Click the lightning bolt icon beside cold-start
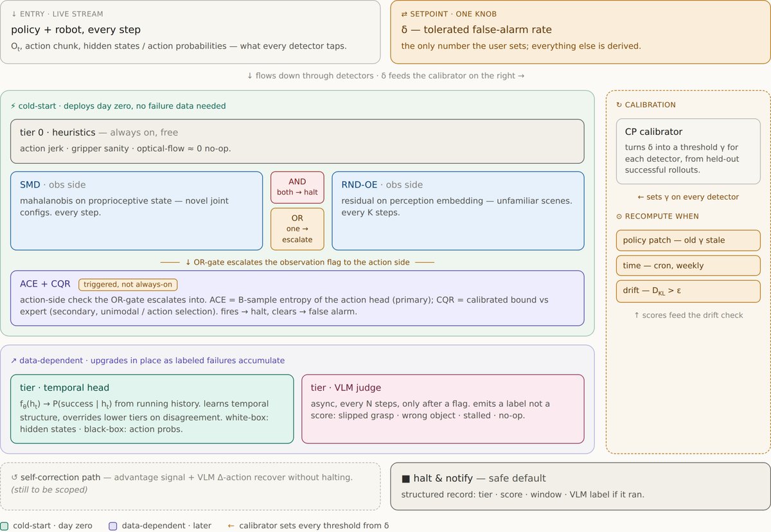The image size is (771, 532). pos(13,106)
